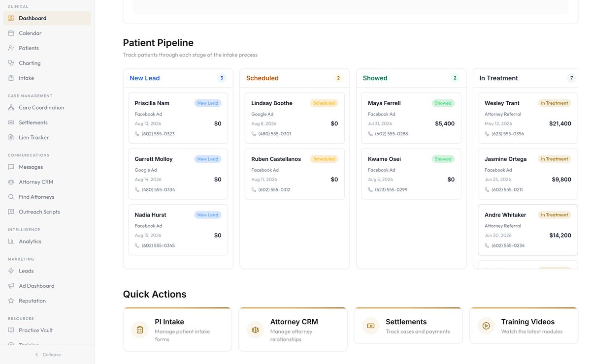Click phone number (623) 555-0299
591x364 pixels.
pos(391,189)
